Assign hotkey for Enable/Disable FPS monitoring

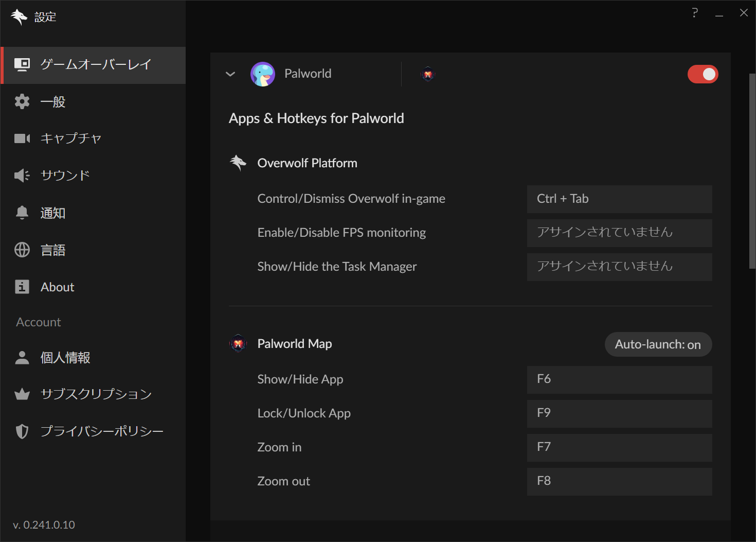tap(620, 233)
